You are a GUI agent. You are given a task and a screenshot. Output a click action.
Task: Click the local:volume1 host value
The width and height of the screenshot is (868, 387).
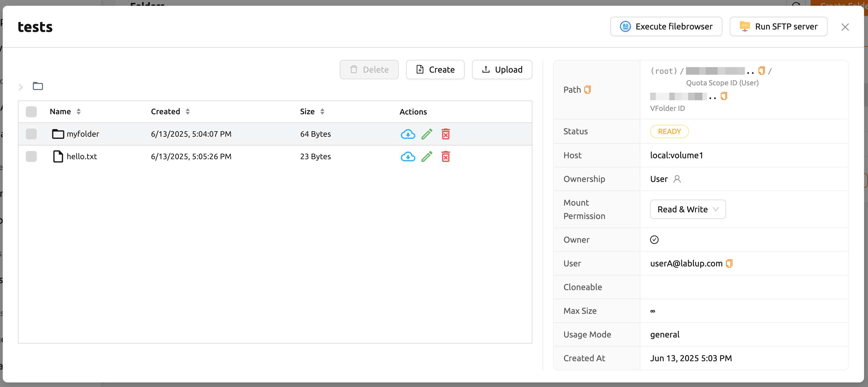point(676,155)
